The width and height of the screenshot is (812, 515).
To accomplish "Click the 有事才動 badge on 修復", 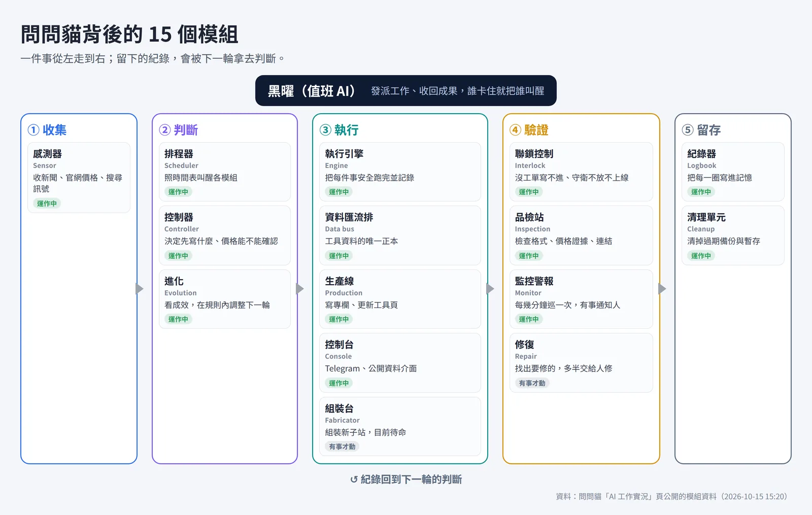I will pyautogui.click(x=532, y=383).
